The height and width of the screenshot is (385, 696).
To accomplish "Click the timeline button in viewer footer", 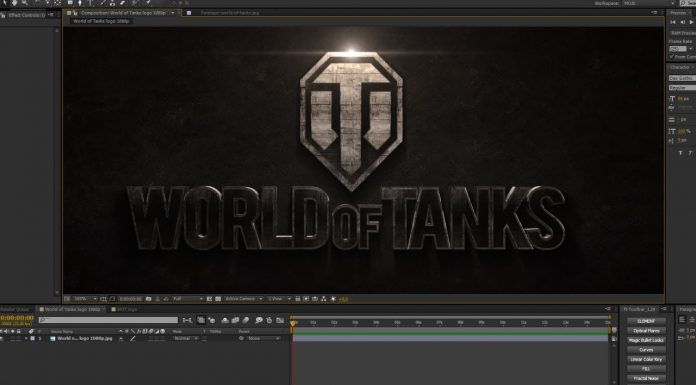I will [x=315, y=299].
